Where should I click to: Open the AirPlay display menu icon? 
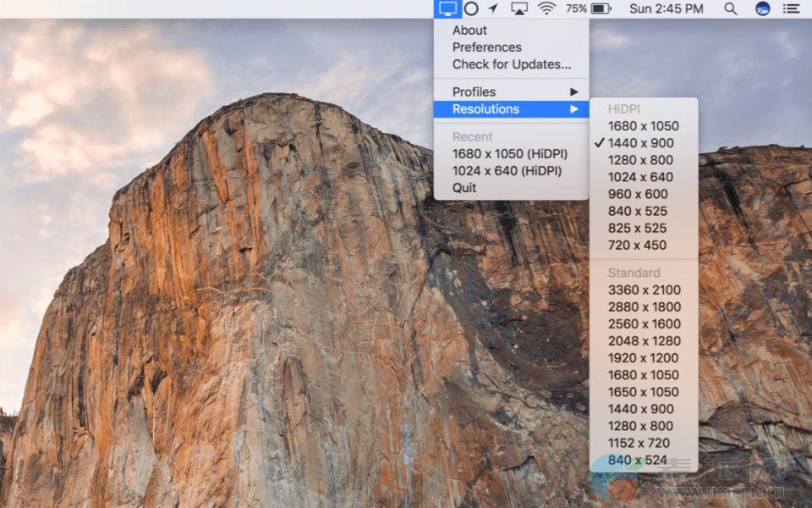coord(519,8)
